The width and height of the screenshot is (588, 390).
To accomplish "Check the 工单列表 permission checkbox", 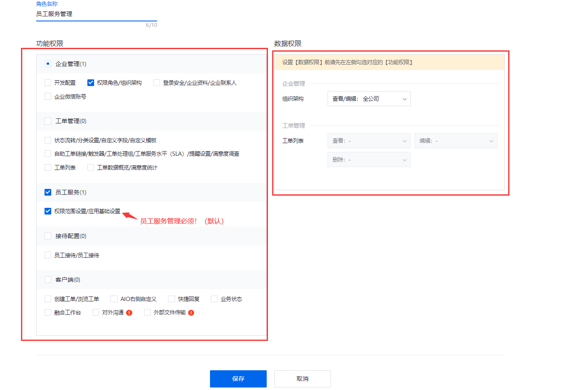I will [48, 168].
